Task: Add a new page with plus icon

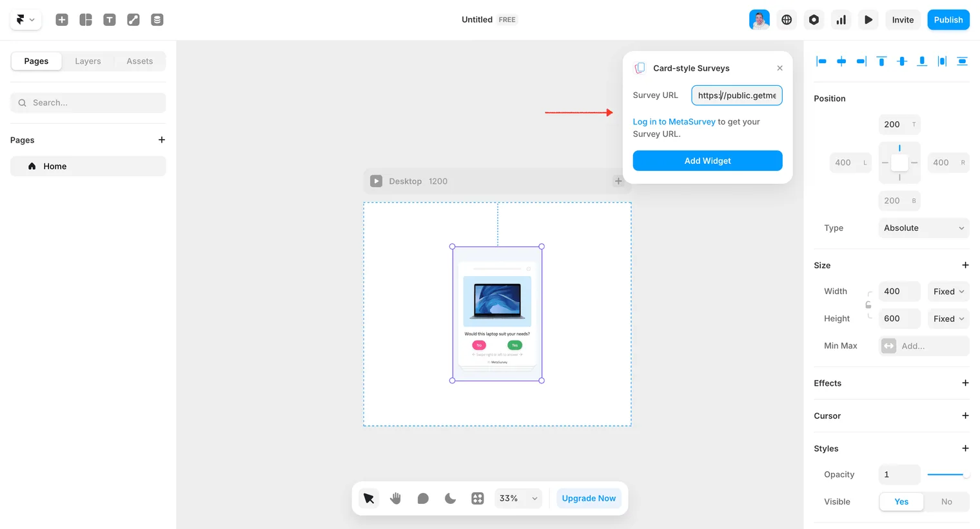Action: click(162, 140)
